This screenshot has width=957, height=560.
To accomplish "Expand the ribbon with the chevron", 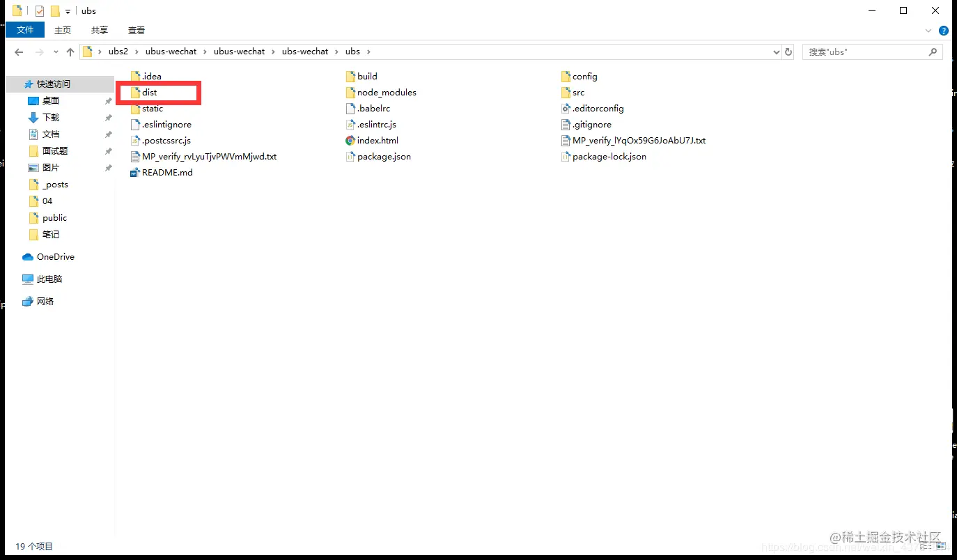I will 928,31.
